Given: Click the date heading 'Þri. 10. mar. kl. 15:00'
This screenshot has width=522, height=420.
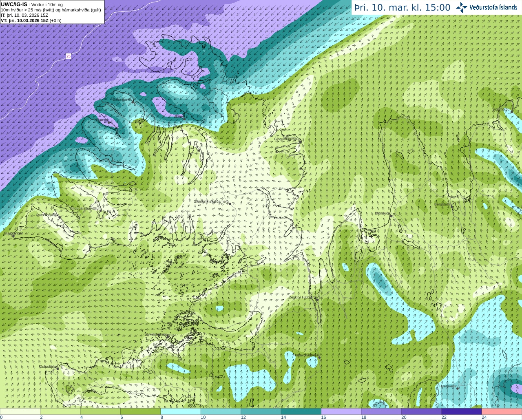Looking at the screenshot, I should coord(403,8).
